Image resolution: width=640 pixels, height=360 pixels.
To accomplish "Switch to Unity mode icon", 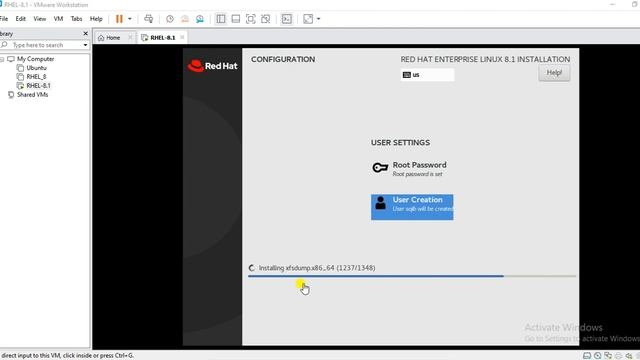I will (265, 19).
